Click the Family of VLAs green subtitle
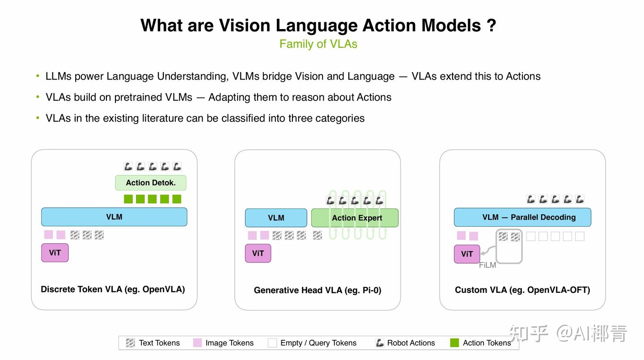Screen dimensions: 644x360 click(x=318, y=44)
